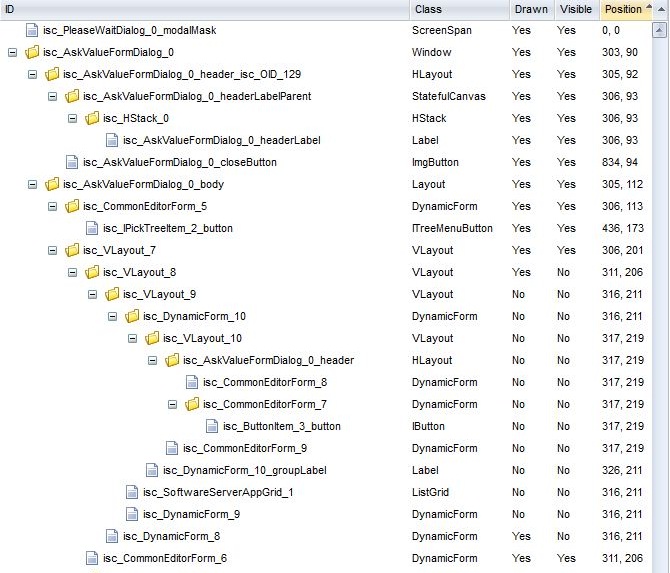Click the file icon of isc_AskValueFormDialog_0_closeButton

72,162
